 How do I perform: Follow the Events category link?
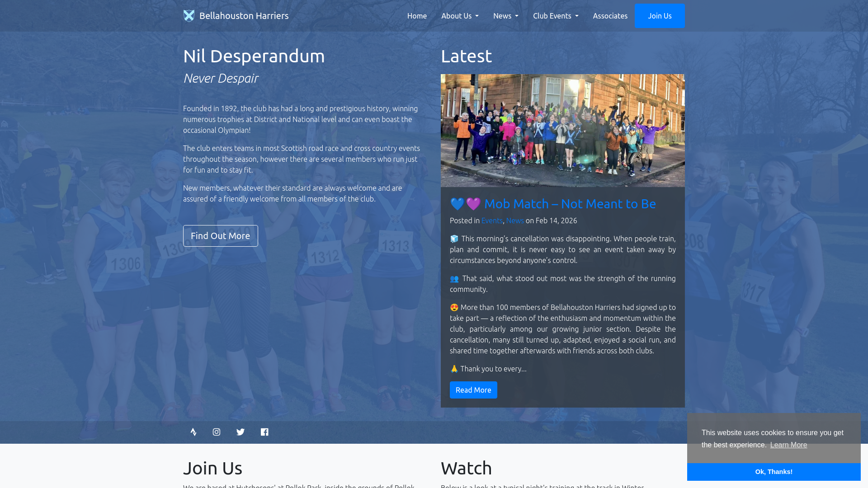pyautogui.click(x=492, y=221)
